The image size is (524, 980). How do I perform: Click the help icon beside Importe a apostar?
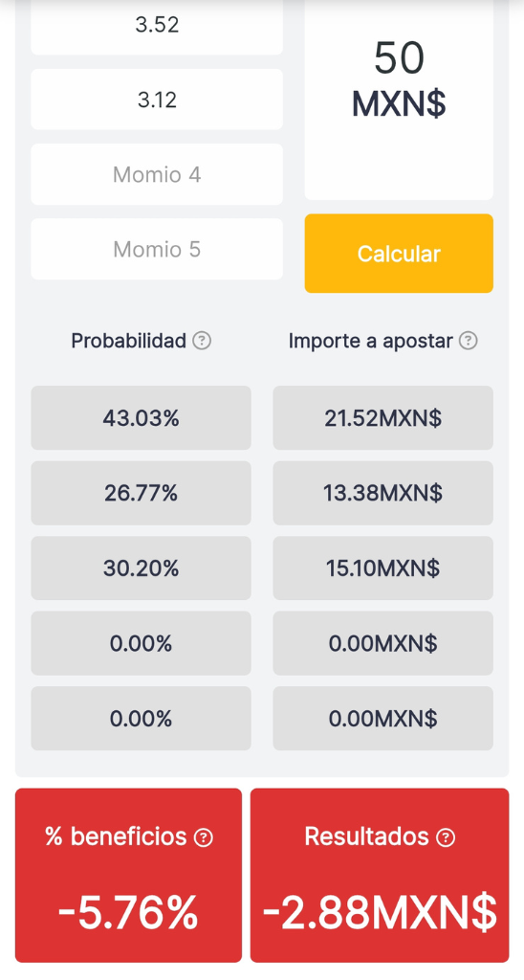(x=469, y=341)
